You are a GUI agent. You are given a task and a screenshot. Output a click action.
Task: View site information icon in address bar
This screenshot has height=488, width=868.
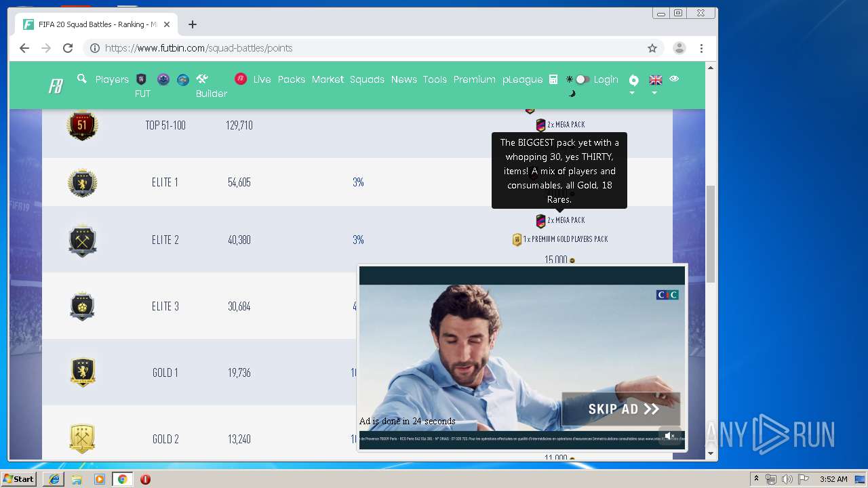(95, 48)
